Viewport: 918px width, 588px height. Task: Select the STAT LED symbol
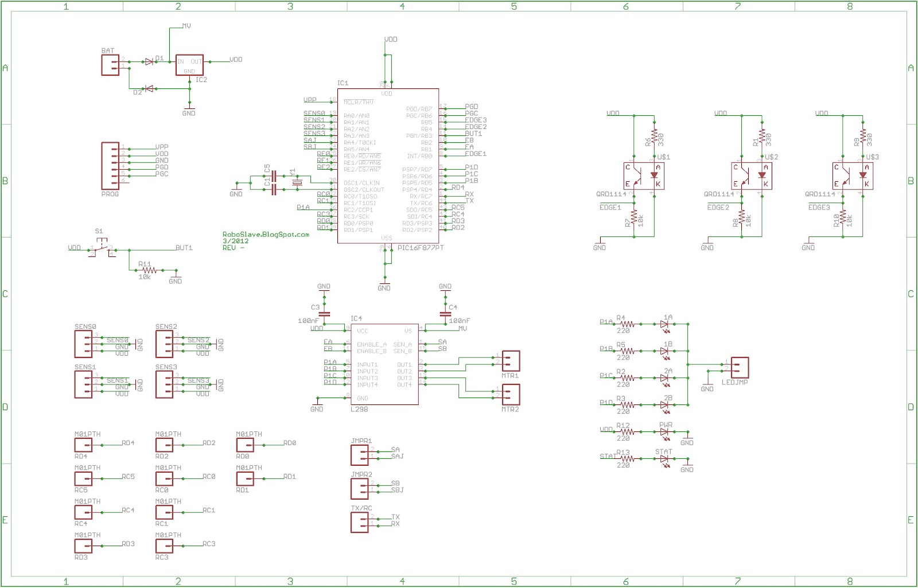[664, 459]
